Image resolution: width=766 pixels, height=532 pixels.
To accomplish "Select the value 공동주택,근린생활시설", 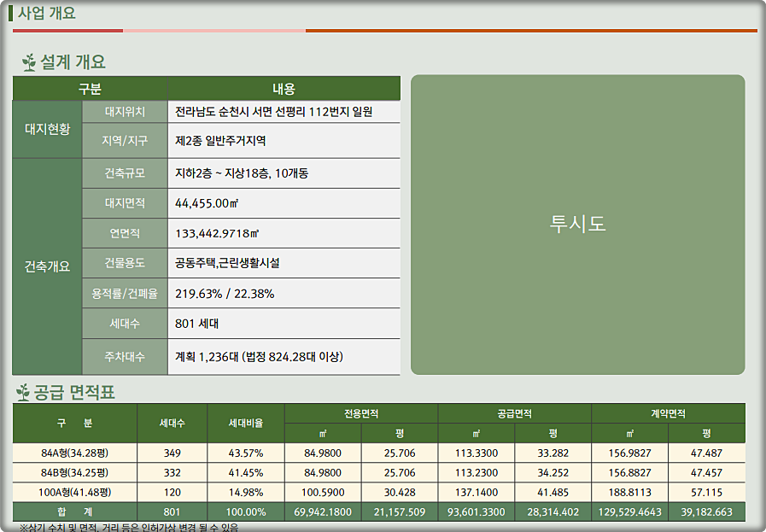I will click(x=227, y=263).
